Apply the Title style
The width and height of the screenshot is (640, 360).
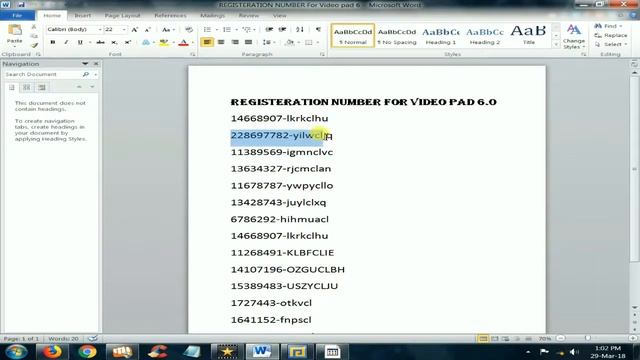(x=529, y=36)
